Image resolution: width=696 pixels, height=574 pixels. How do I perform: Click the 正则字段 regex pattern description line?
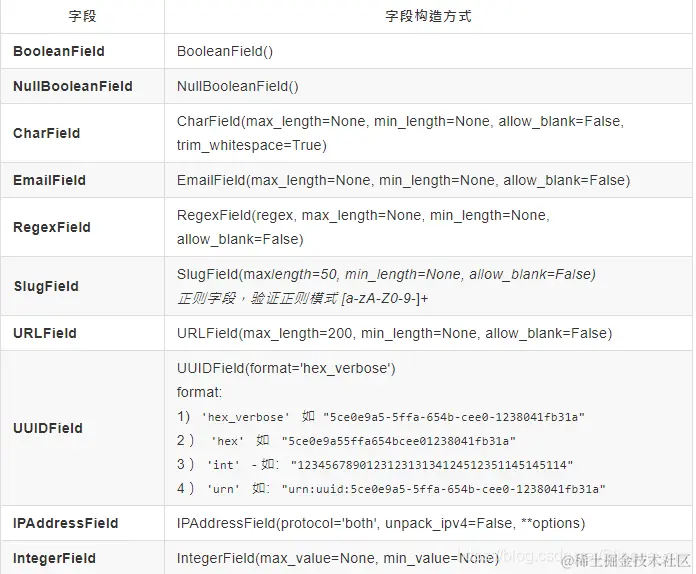[x=302, y=298]
